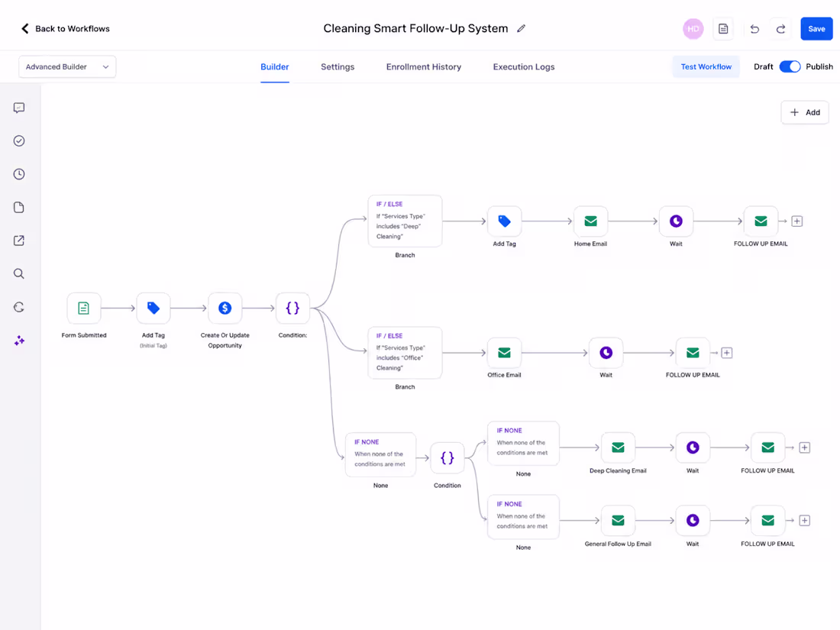Open the Execution Logs tab
The image size is (840, 630).
524,67
